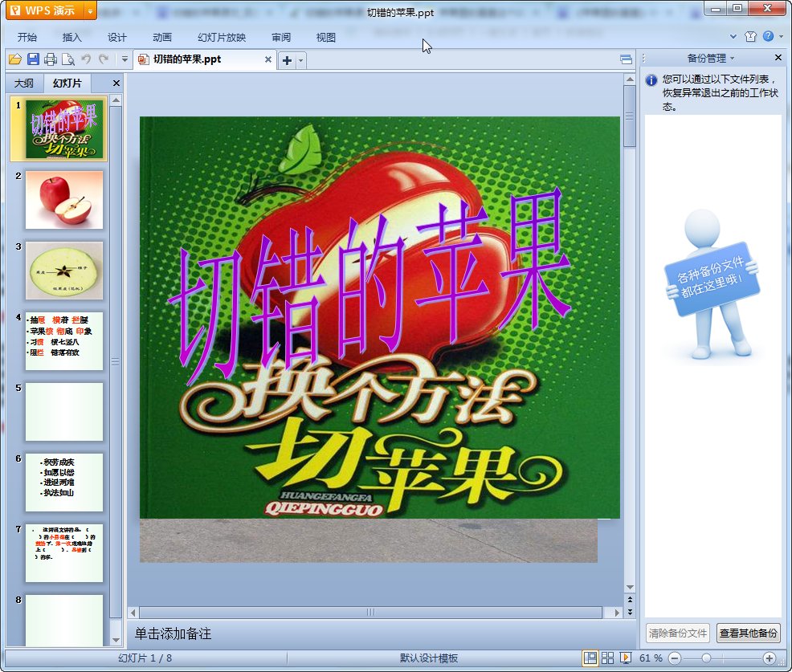Click the Print icon in toolbar
This screenshot has height=672, width=792.
click(51, 59)
